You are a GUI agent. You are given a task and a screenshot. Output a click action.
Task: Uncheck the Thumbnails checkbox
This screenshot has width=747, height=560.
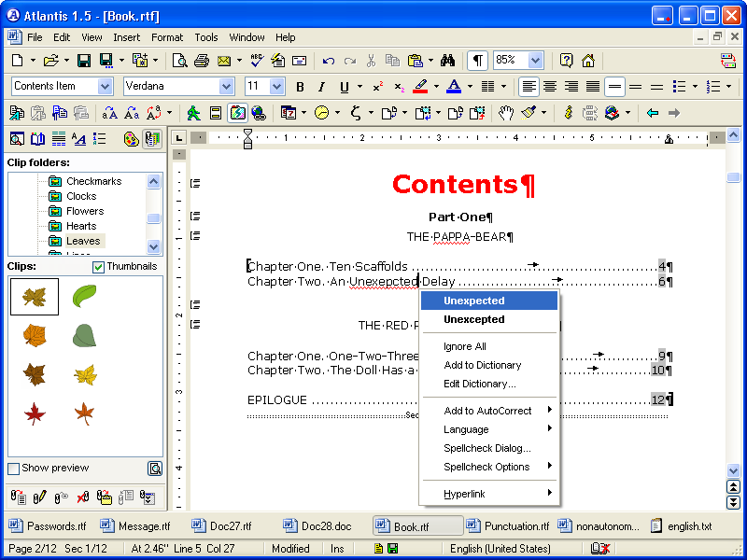pyautogui.click(x=98, y=267)
